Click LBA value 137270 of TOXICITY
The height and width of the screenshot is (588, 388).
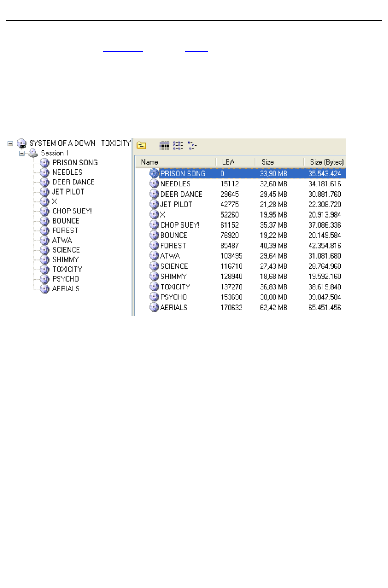pyautogui.click(x=232, y=287)
